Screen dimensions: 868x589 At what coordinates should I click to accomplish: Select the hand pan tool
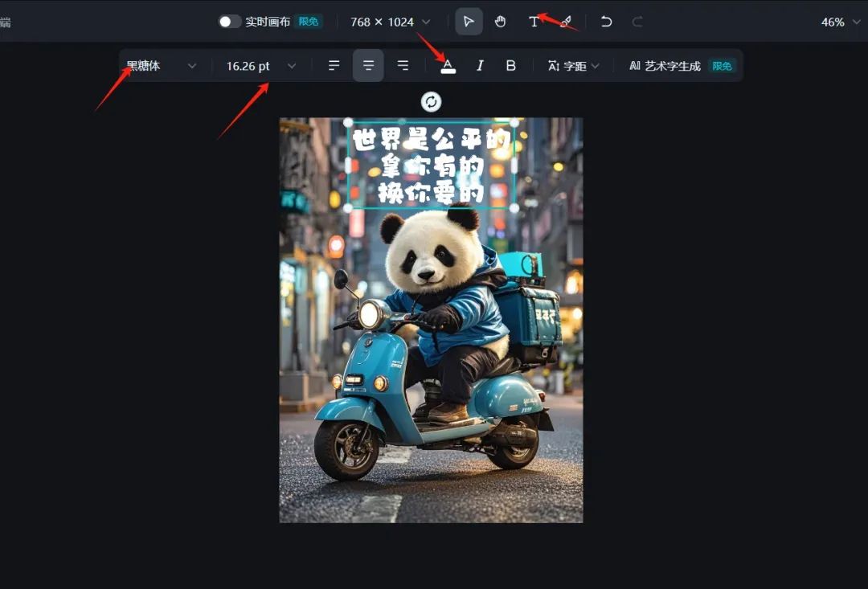coord(501,22)
